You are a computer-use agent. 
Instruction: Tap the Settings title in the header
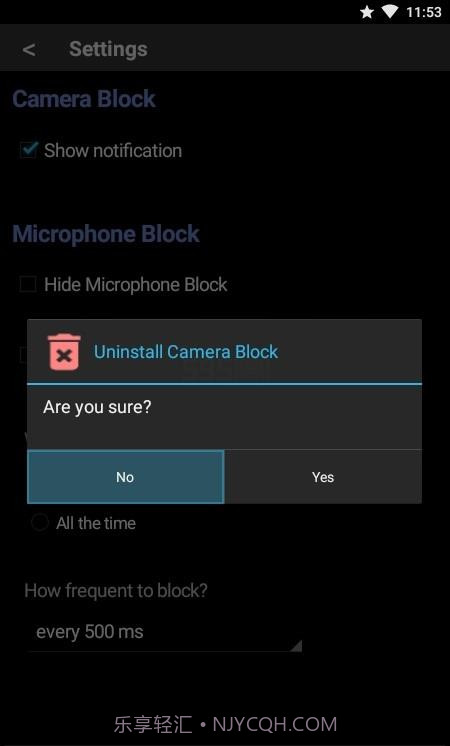pyautogui.click(x=108, y=49)
